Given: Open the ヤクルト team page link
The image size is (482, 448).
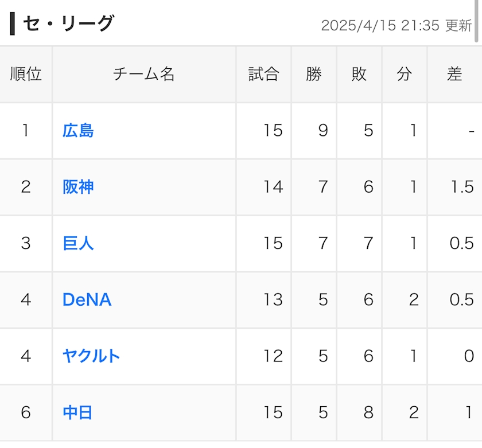Looking at the screenshot, I should tap(91, 356).
